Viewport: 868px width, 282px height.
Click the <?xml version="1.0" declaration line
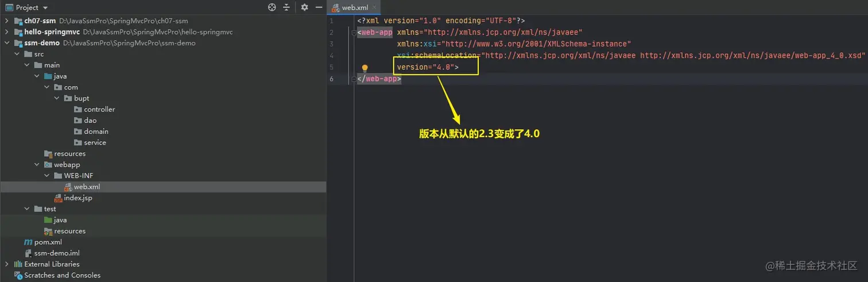click(x=441, y=21)
